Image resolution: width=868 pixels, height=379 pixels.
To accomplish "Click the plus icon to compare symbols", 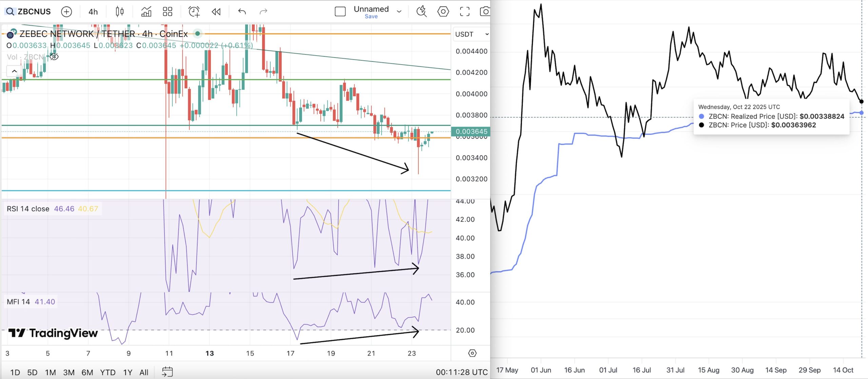I will coord(67,12).
